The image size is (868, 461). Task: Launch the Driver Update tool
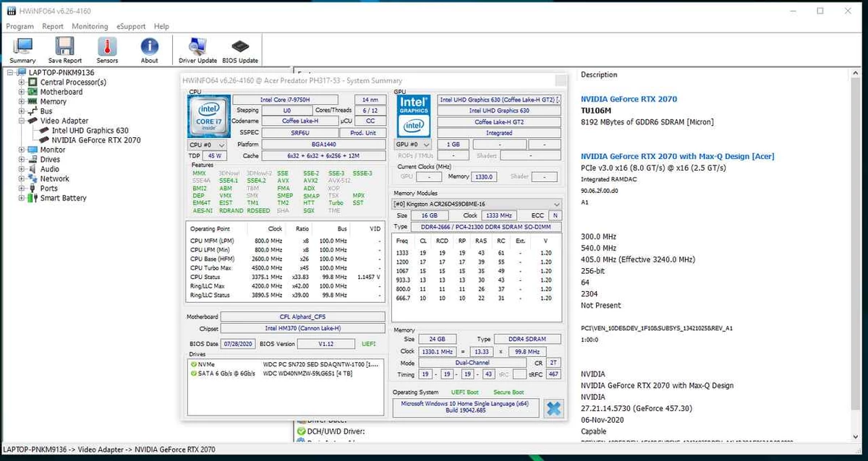[x=197, y=46]
